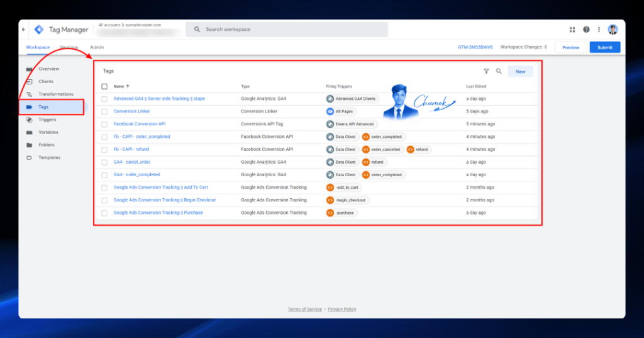The width and height of the screenshot is (644, 338).
Task: Open the user account avatar
Action: [x=613, y=30]
